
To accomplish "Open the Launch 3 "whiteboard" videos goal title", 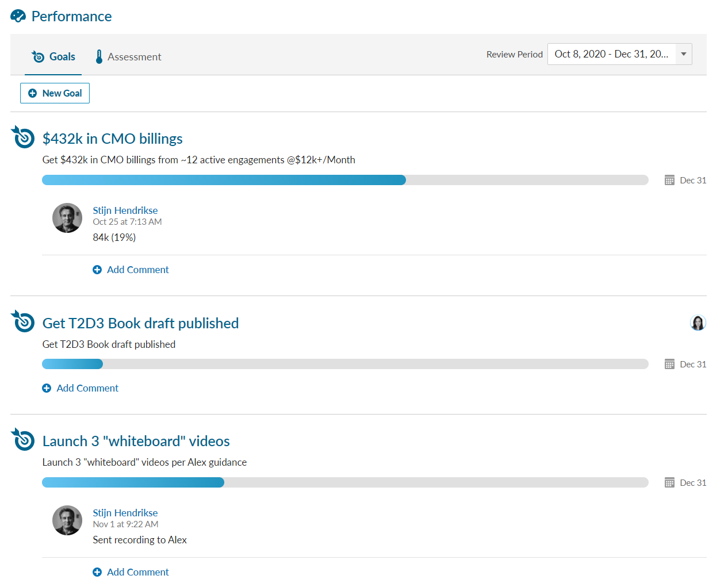I will pyautogui.click(x=136, y=441).
